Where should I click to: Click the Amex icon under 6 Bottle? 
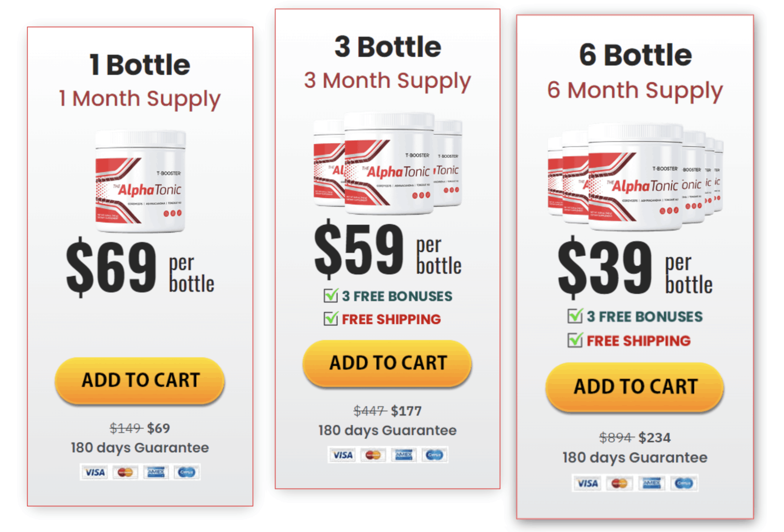coord(651,483)
